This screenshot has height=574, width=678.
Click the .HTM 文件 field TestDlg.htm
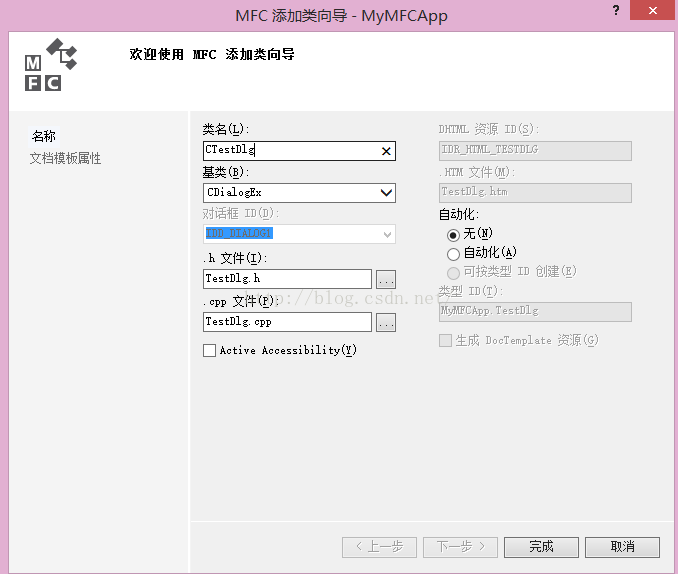pyautogui.click(x=535, y=192)
